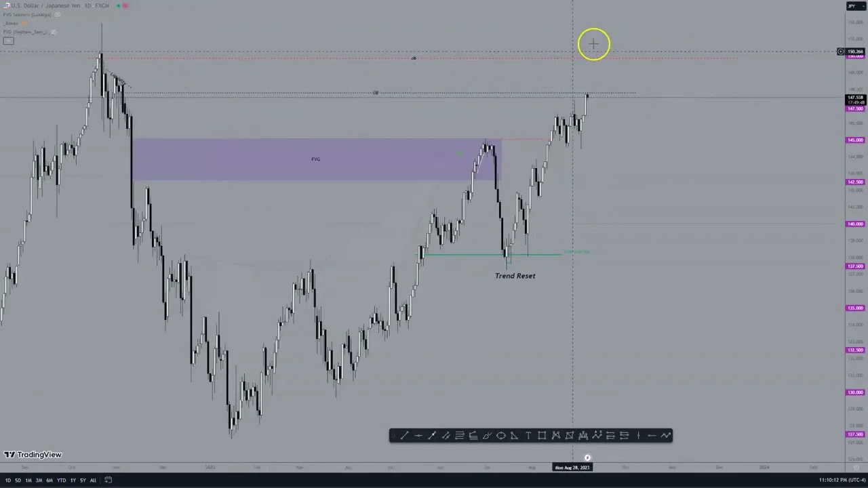The image size is (868, 488).
Task: Click the green market status dot
Action: click(118, 5)
